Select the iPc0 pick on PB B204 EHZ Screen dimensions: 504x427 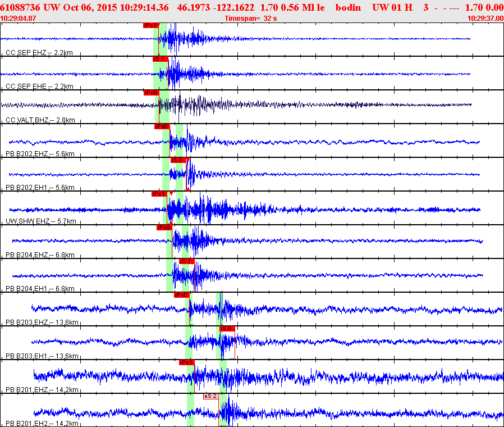pyautogui.click(x=164, y=228)
